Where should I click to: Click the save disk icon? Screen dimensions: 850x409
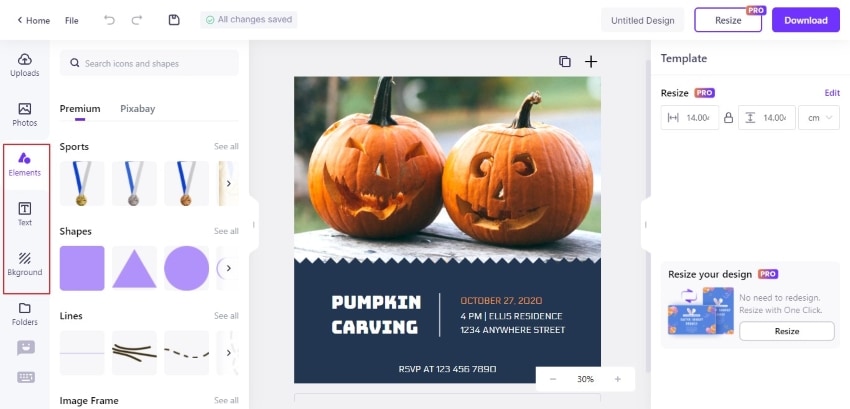coord(173,20)
